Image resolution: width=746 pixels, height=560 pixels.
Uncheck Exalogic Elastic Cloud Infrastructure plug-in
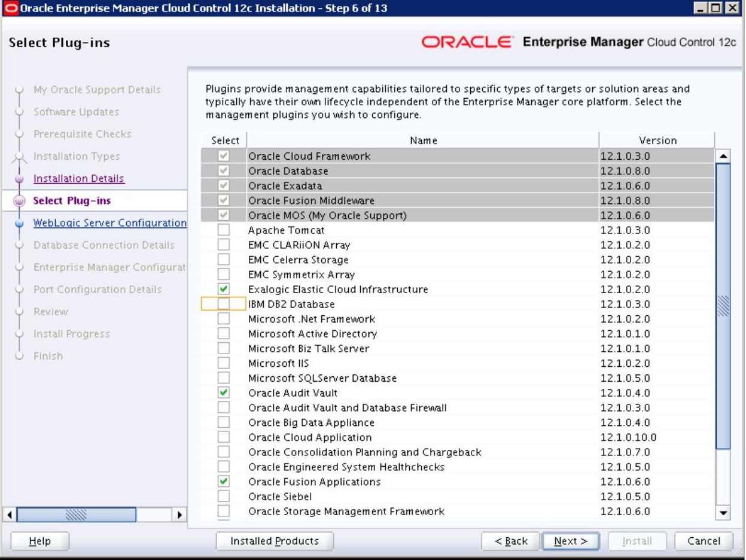click(x=223, y=289)
